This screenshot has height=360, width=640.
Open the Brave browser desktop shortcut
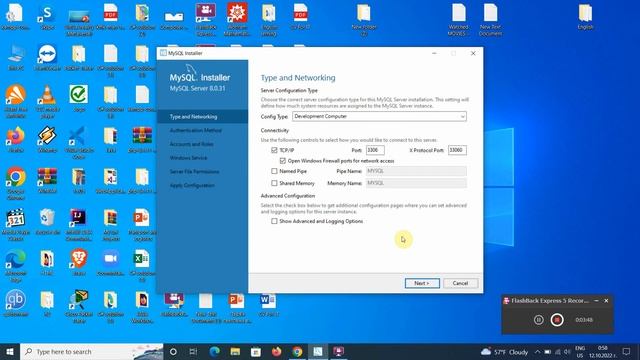tap(78, 262)
